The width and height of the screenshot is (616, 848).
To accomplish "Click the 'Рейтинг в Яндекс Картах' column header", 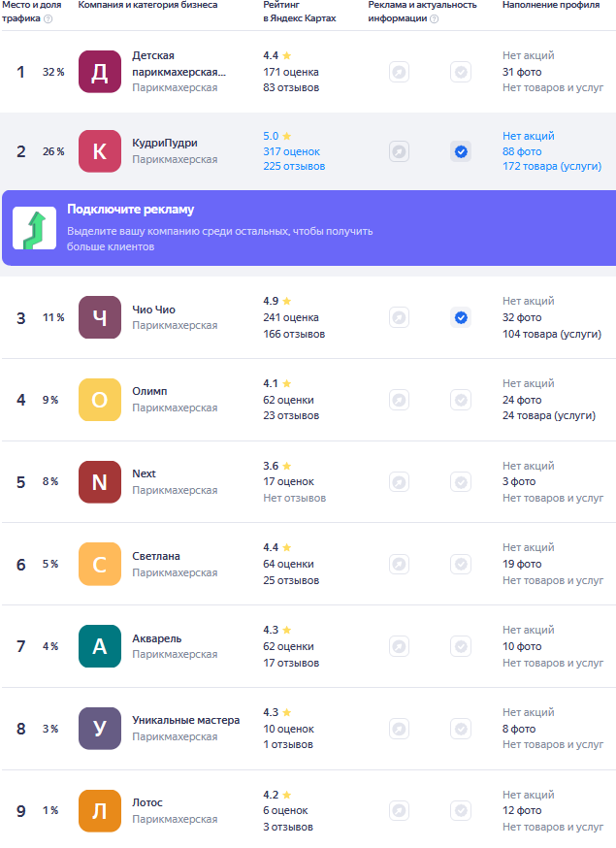I will [300, 12].
